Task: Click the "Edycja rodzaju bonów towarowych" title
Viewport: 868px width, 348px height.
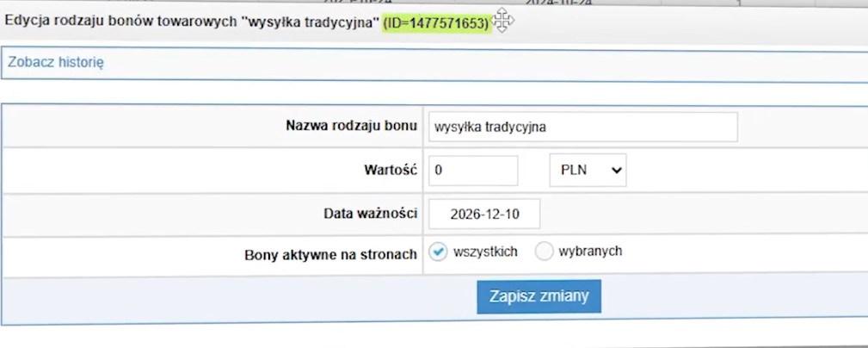Action: pos(120,22)
